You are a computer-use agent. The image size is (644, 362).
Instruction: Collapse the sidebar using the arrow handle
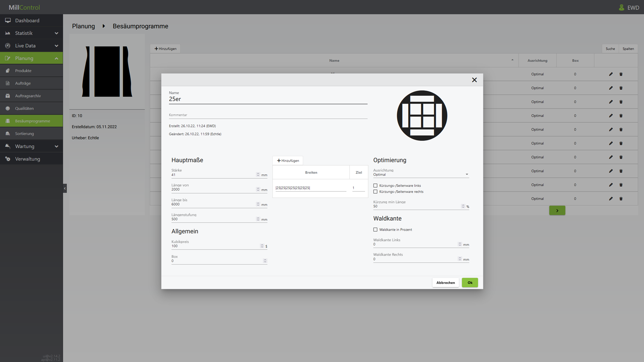tap(65, 189)
